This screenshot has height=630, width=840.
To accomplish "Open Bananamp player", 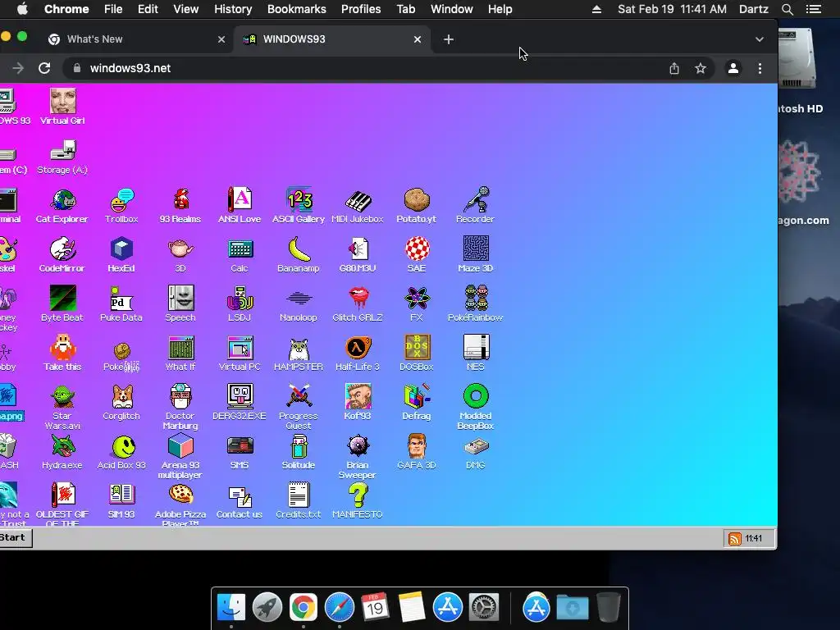I will pyautogui.click(x=299, y=255).
